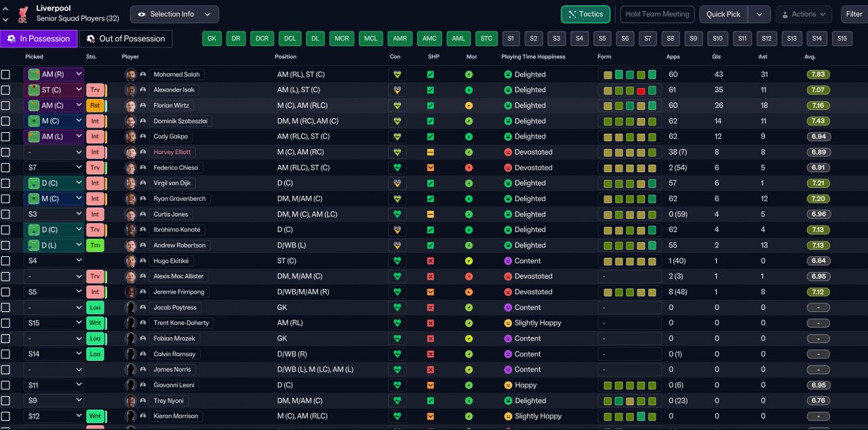Open the Tactics screen
This screenshot has height=430, width=868.
tap(585, 14)
